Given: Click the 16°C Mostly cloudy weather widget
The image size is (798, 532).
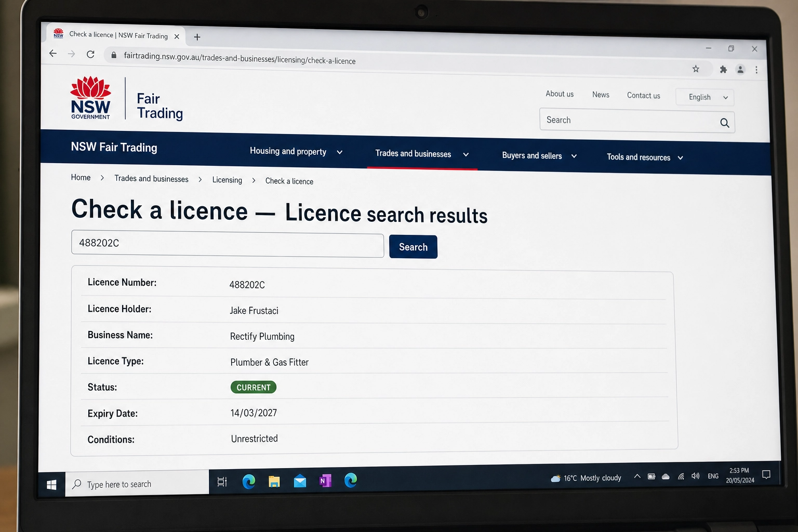Looking at the screenshot, I should tap(586, 478).
